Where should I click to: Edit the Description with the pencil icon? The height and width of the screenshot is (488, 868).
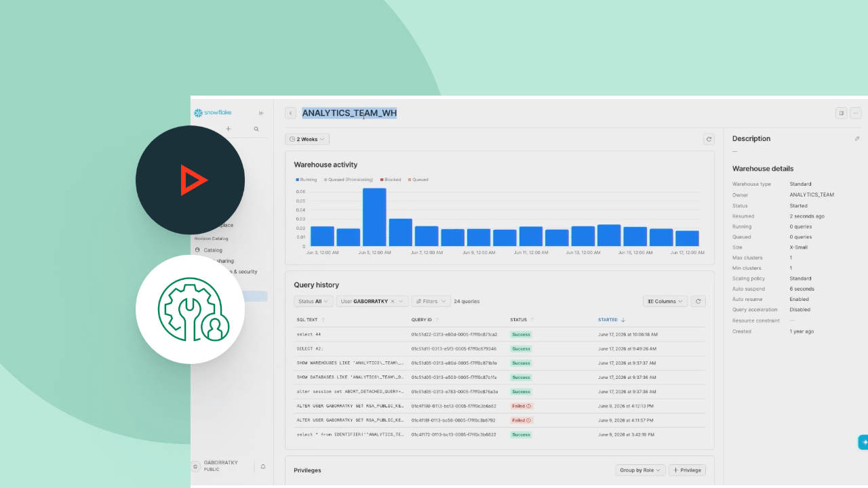tap(857, 138)
